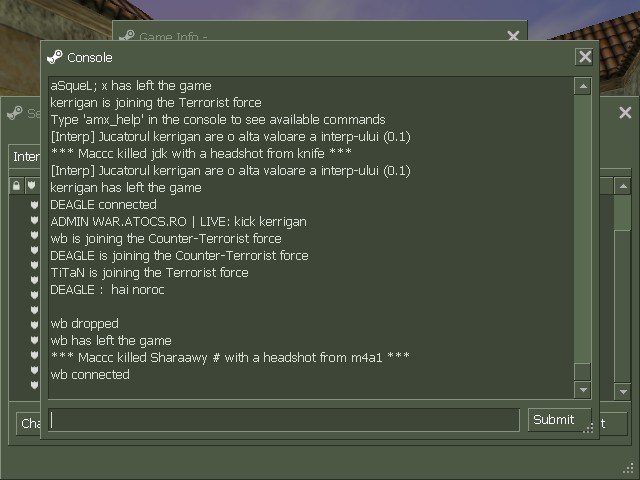Click the Steam icon of the server browser window
Viewport: 640px width, 480px height.
[x=15, y=113]
